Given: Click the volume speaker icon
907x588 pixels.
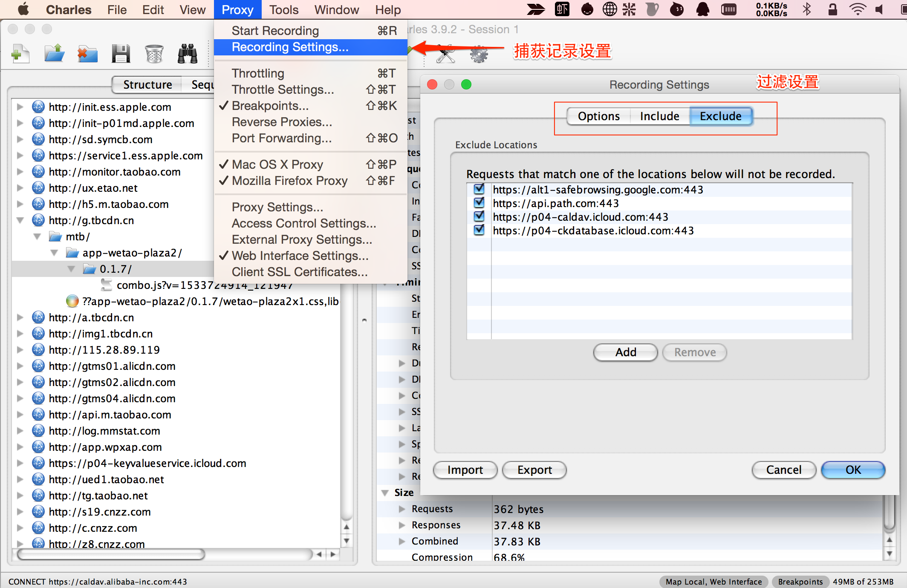Looking at the screenshot, I should [x=880, y=9].
